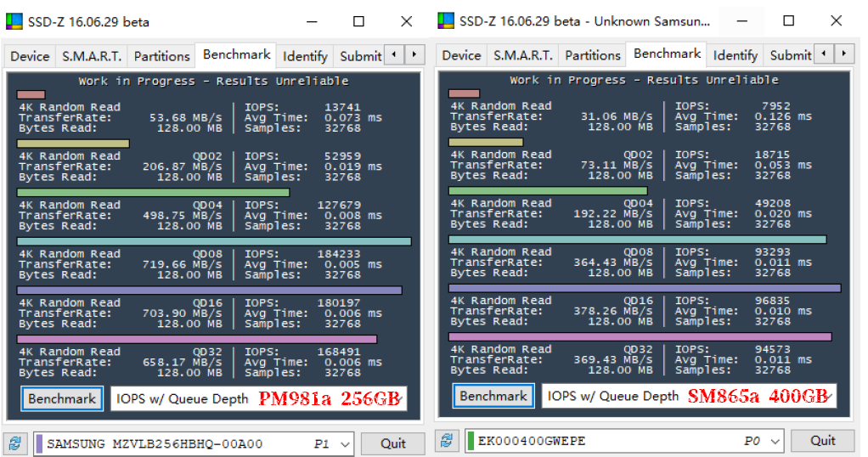Open Device tab in left window
Image resolution: width=868 pixels, height=457 pixels.
point(30,57)
